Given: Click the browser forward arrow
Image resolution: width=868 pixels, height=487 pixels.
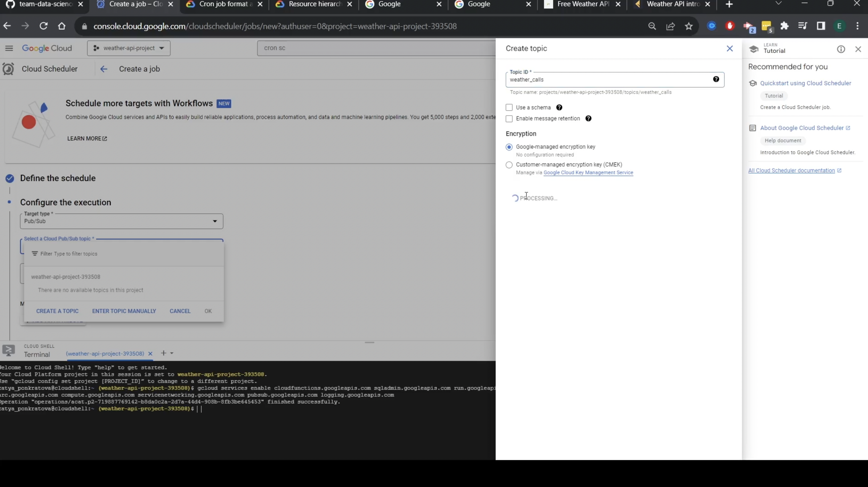Looking at the screenshot, I should tap(25, 26).
